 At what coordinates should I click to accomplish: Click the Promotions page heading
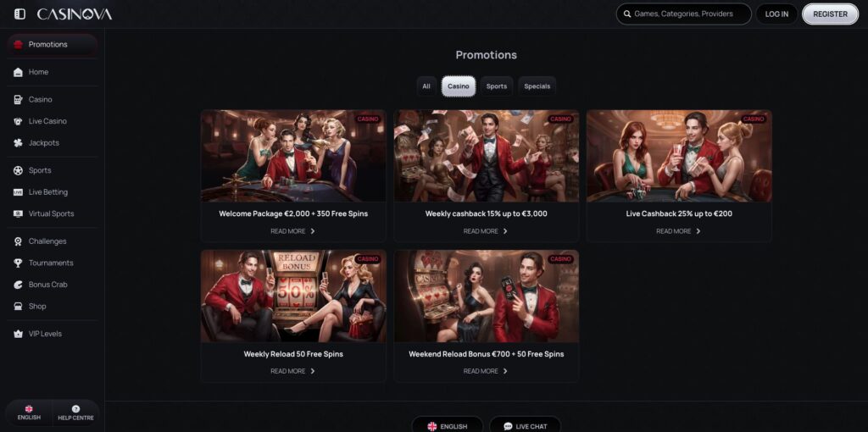coord(486,55)
